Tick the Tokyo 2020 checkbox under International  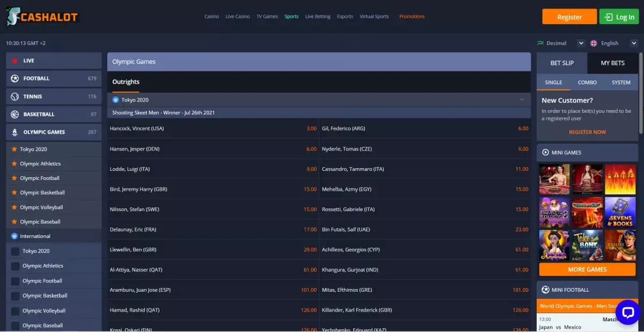point(15,251)
